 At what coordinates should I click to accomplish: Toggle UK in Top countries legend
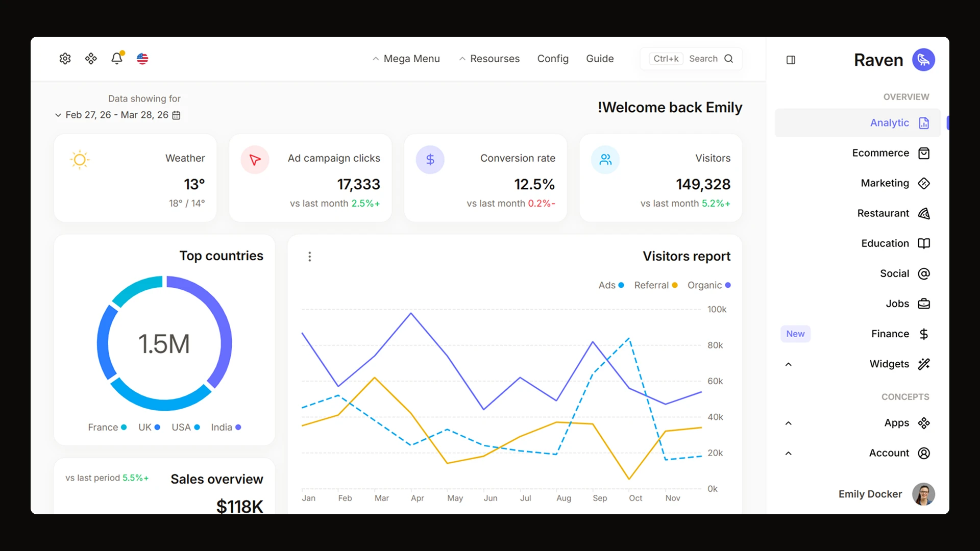coord(149,428)
